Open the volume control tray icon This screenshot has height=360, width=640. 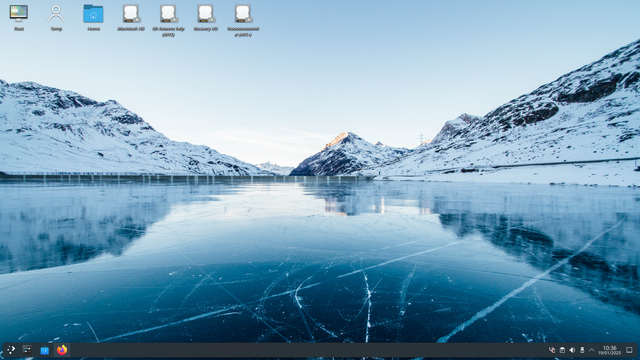point(572,350)
